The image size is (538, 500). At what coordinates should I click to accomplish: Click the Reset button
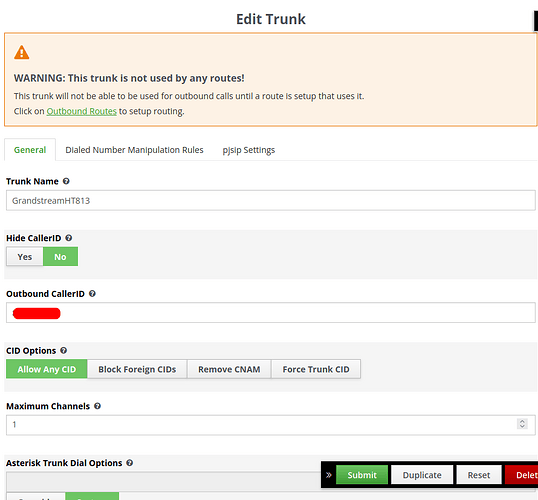[479, 475]
